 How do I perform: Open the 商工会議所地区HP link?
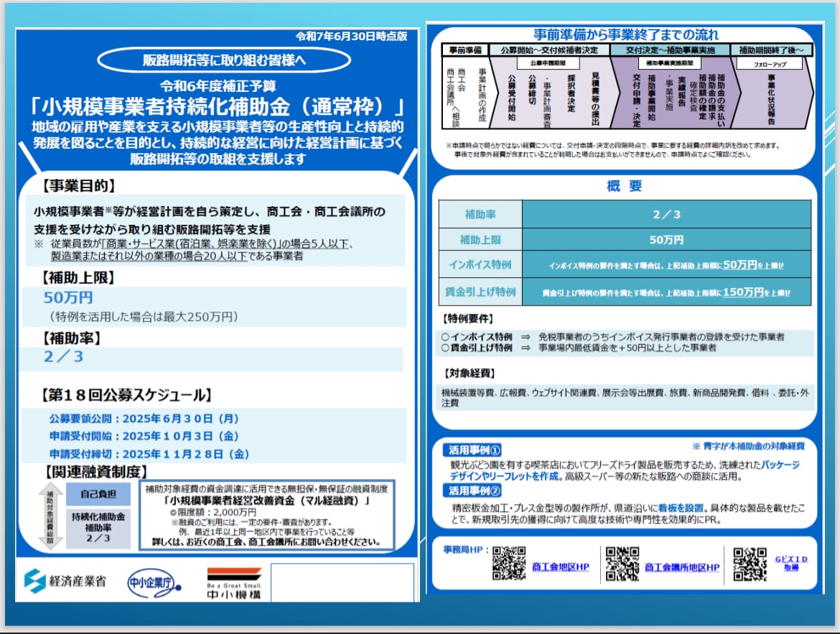click(682, 567)
